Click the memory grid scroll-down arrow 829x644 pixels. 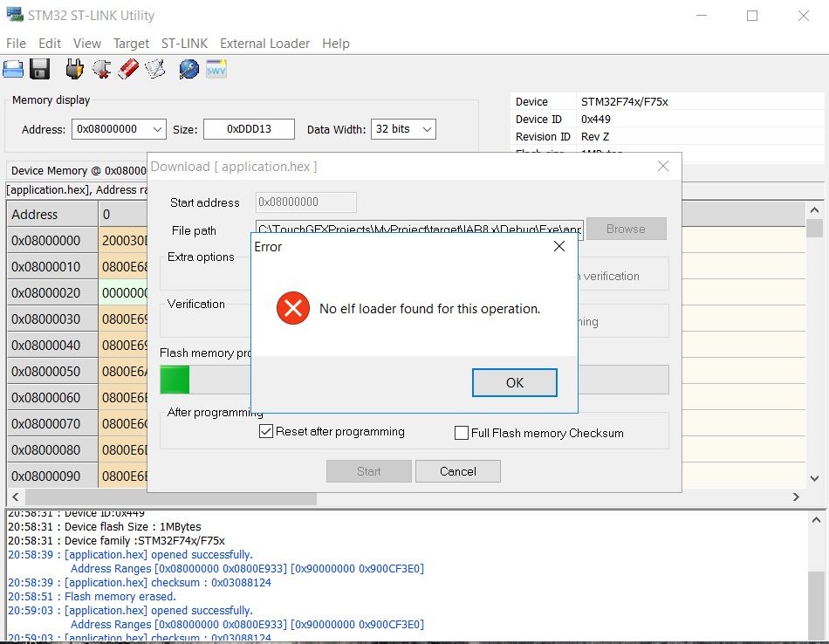coord(815,478)
